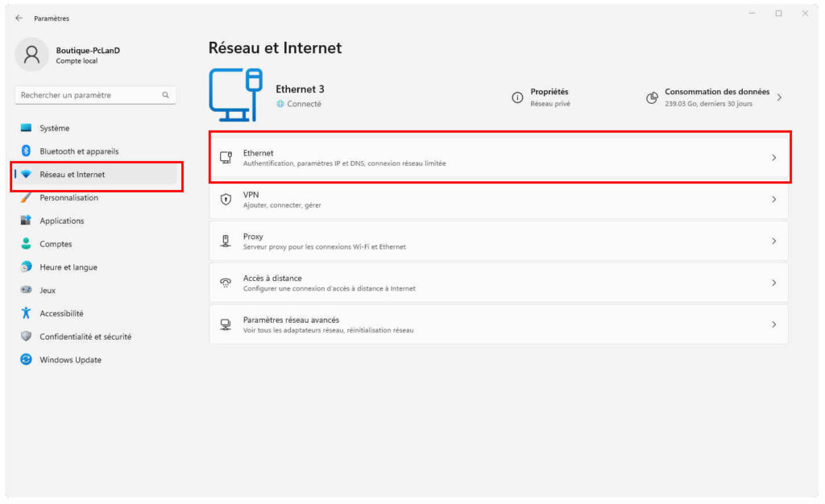Screen dimensions: 825x504
Task: Click the Rechercher un paramètre field
Action: (95, 95)
